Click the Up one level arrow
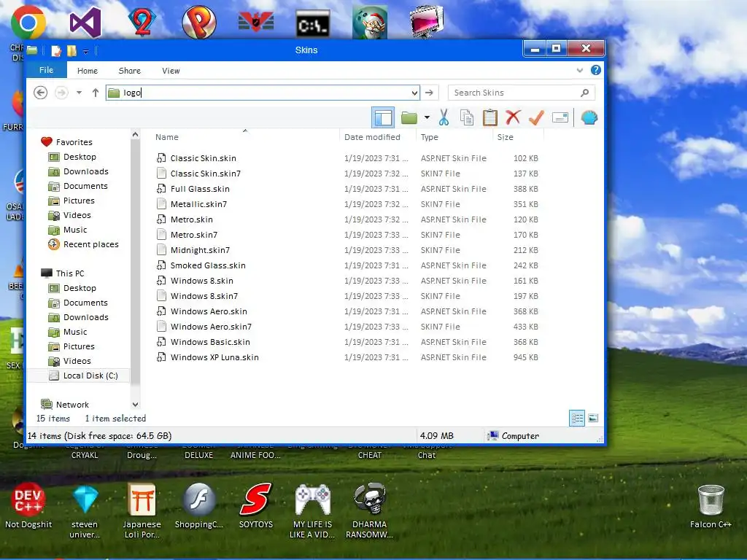 (x=96, y=93)
